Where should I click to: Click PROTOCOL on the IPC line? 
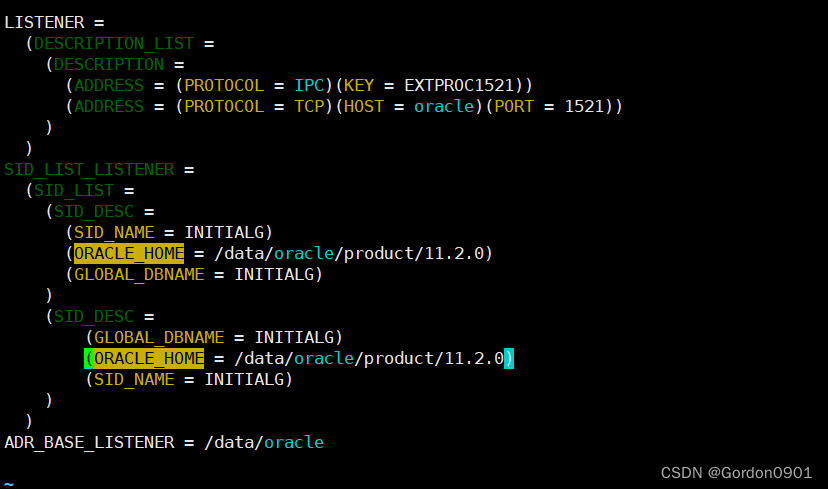pos(224,86)
